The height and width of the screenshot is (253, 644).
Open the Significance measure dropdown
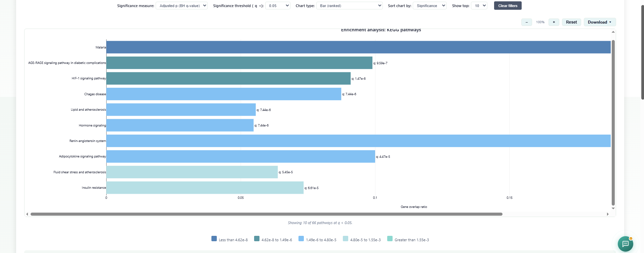[x=182, y=6]
